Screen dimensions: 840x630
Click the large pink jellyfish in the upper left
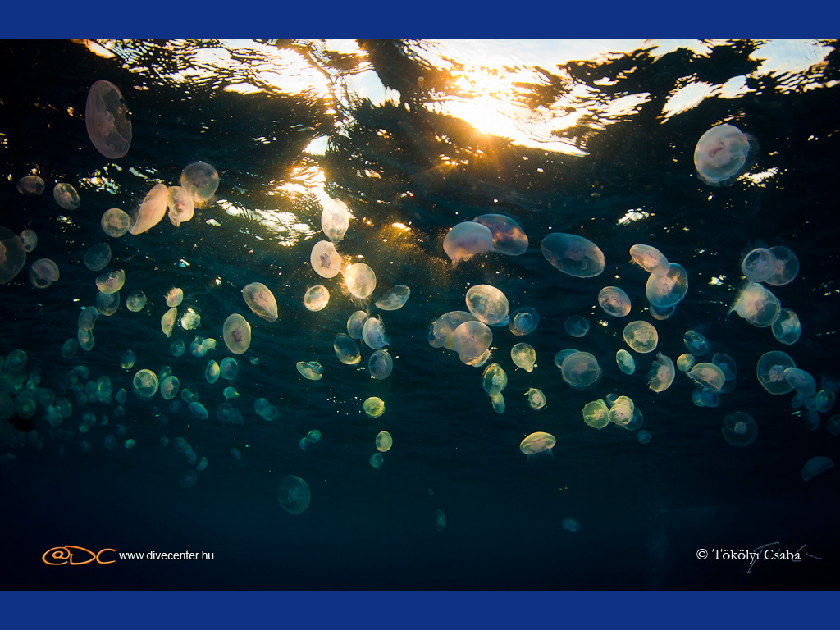tap(108, 119)
